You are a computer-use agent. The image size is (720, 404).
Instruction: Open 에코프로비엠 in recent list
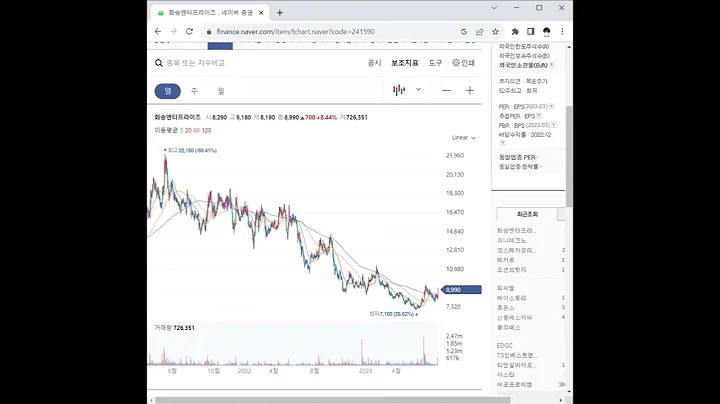[514, 384]
